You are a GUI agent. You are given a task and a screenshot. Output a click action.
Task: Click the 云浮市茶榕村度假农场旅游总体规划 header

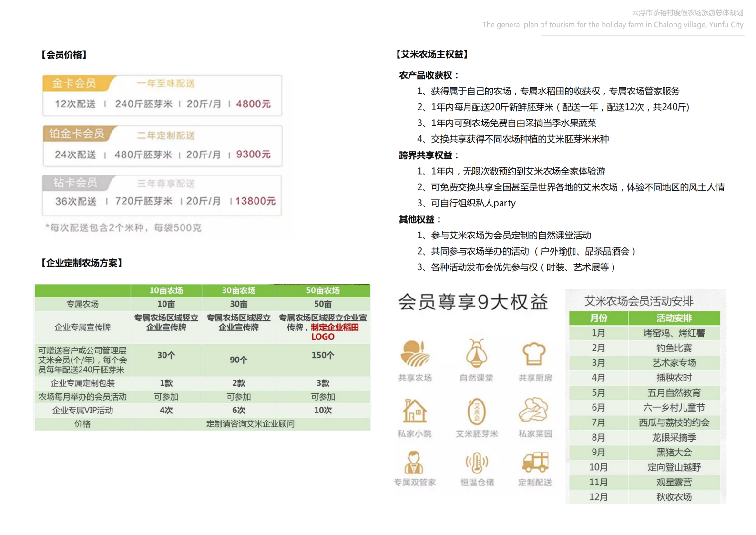687,13
